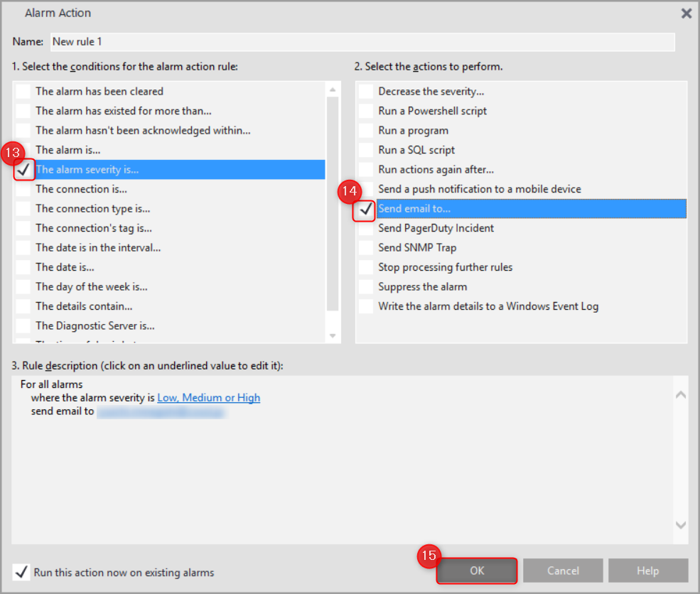Confirm the rule with OK

pos(477,571)
